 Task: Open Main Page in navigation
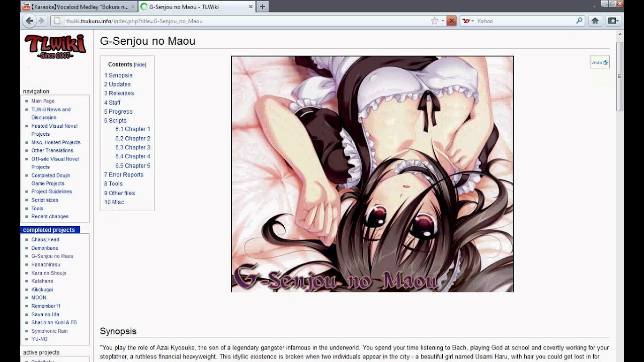pyautogui.click(x=43, y=101)
